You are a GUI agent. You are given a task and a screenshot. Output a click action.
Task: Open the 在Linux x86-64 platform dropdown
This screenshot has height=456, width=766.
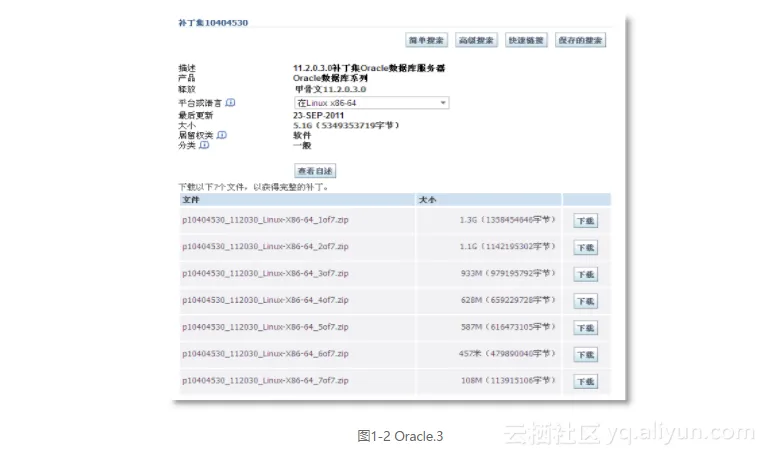coord(371,103)
